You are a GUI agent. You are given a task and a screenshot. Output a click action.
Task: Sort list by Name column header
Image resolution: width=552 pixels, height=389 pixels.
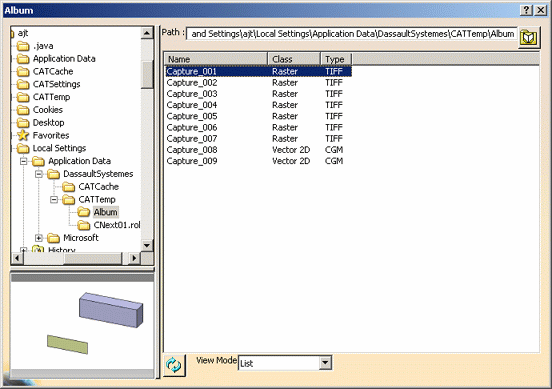216,59
